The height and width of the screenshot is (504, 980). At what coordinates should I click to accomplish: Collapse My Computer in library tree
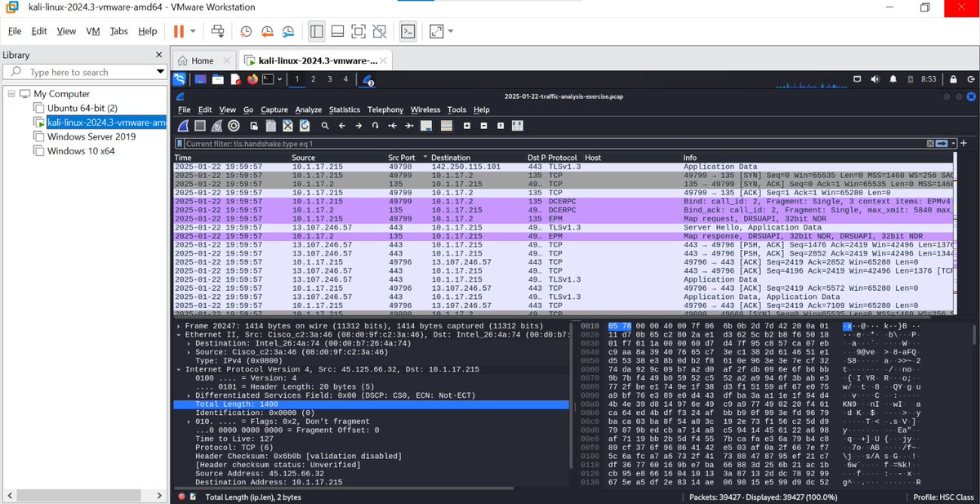click(x=11, y=94)
